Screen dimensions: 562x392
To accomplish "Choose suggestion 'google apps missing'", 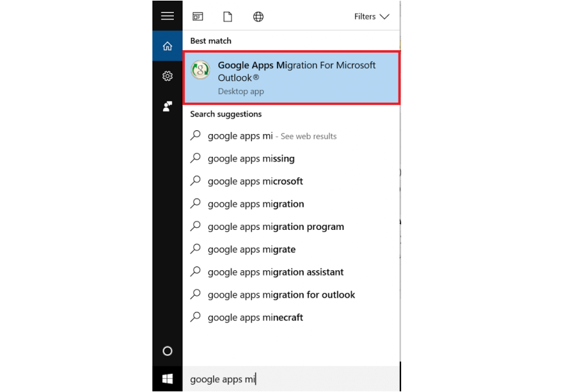I will pos(291,158).
